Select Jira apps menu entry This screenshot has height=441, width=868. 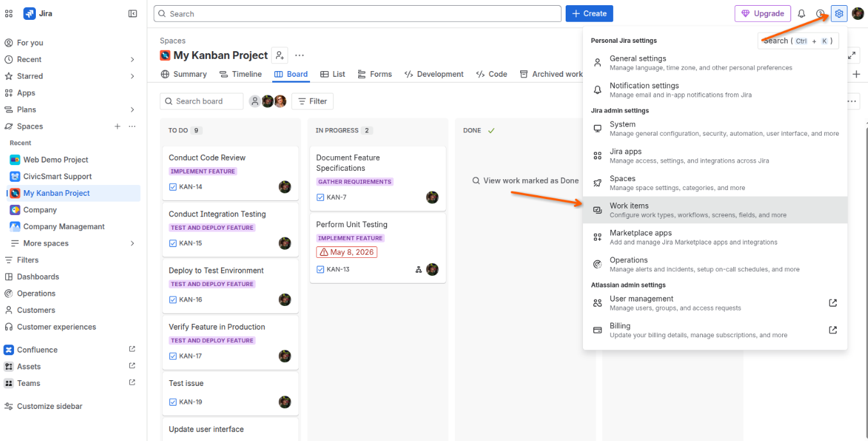[715, 156]
